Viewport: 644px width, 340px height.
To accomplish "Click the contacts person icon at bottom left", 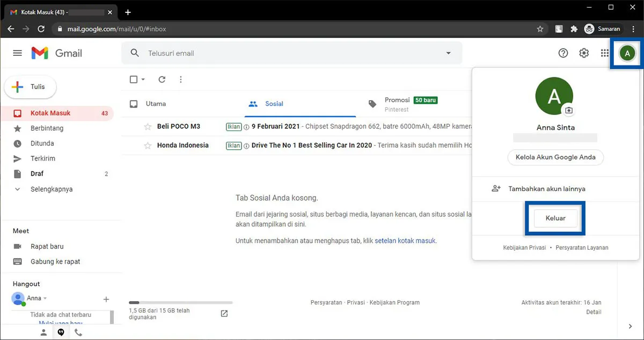I will [43, 332].
